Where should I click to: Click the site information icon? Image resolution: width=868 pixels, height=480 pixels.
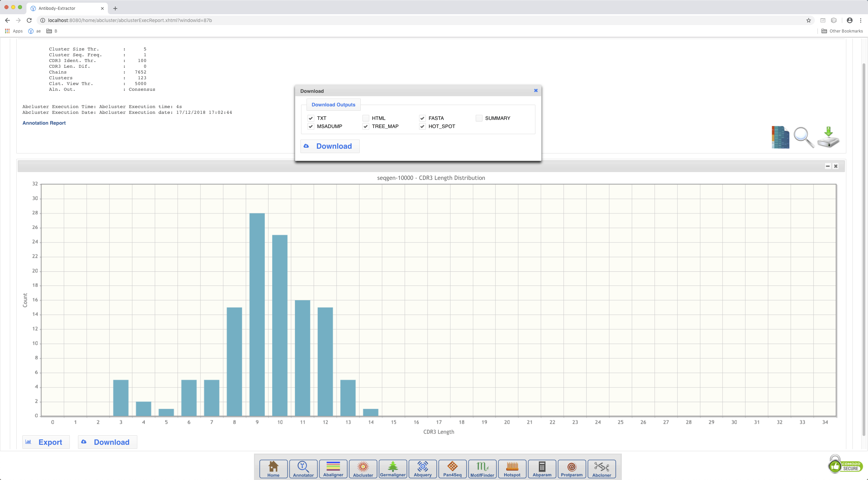click(x=43, y=20)
